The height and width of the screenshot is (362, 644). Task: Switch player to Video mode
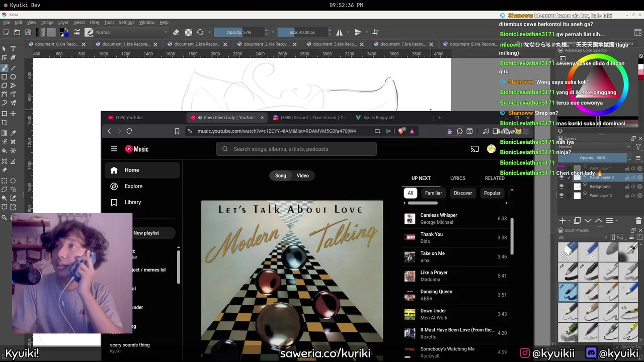(303, 175)
